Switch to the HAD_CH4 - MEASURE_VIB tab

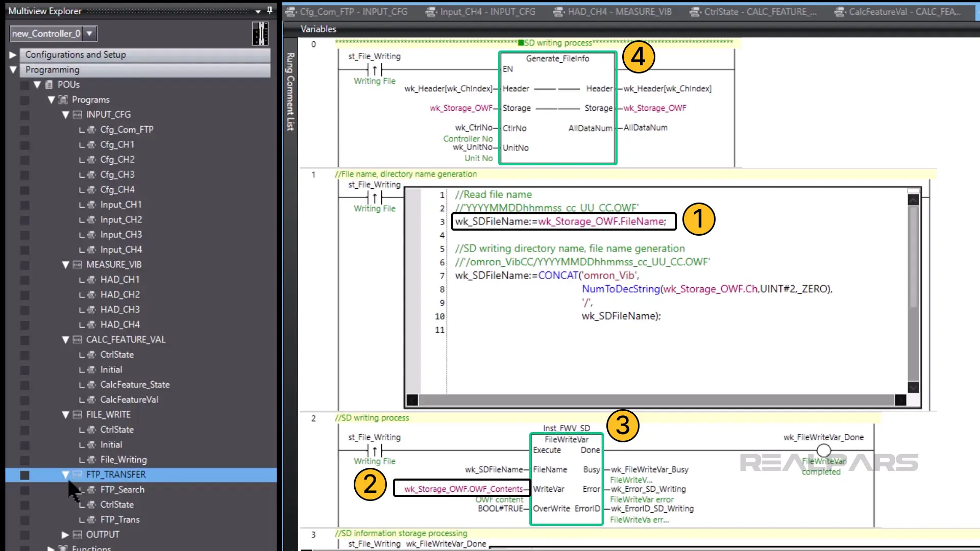[x=613, y=12]
